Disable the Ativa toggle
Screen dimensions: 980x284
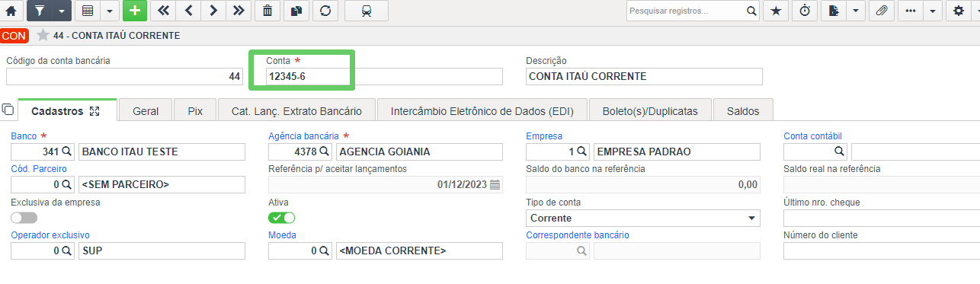click(x=281, y=218)
